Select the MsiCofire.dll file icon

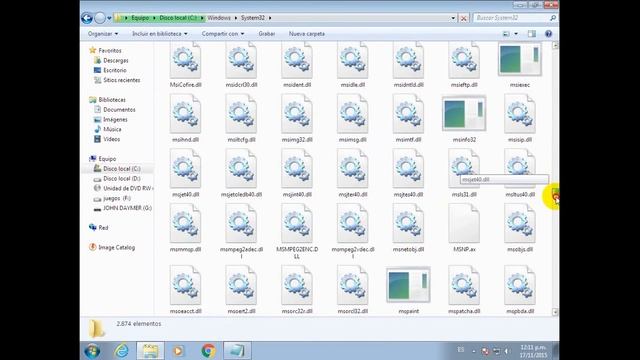point(185,60)
